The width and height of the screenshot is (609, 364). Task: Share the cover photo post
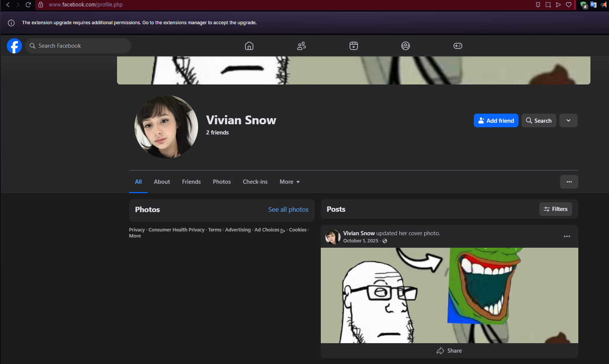449,351
